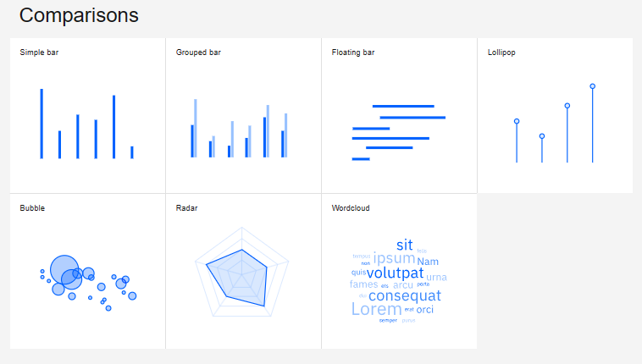The width and height of the screenshot is (642, 364).
Task: Click the word 'Lorem' in the wordcloud
Action: click(377, 309)
